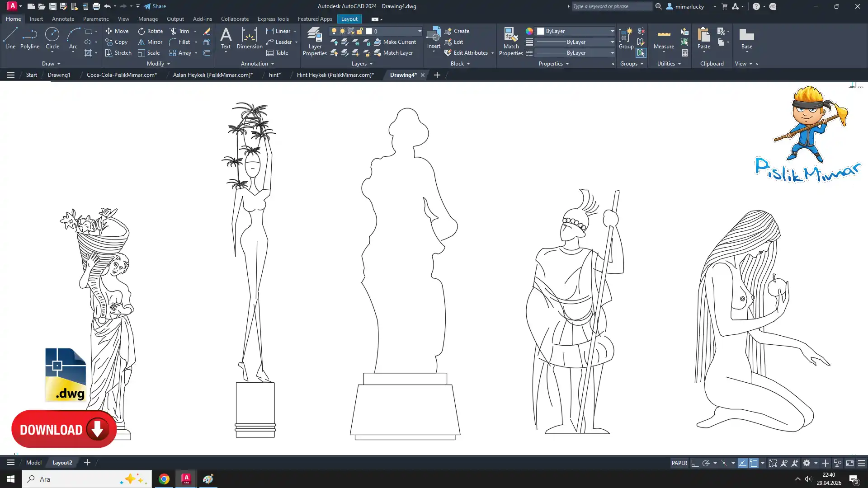Screen dimensions: 868x488
Task: Click the object color wheel swatch
Action: (529, 31)
